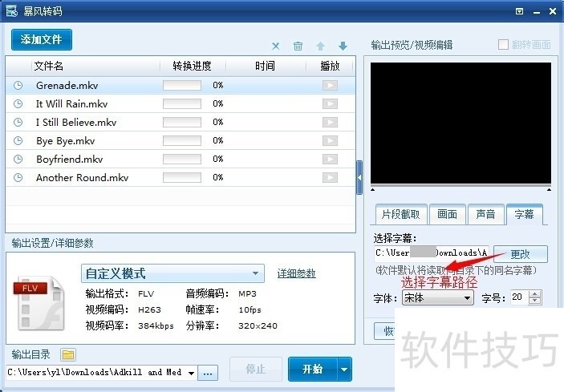Move file down with down arrow
This screenshot has width=564, height=392.
(343, 46)
